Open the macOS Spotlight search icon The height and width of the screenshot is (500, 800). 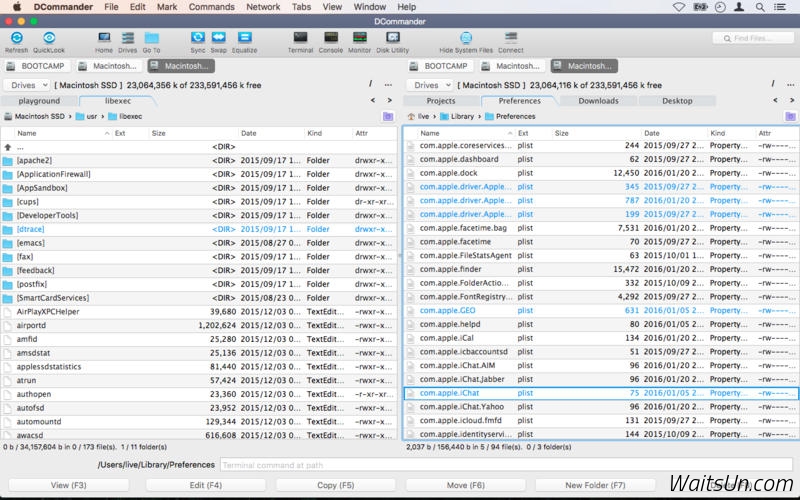coord(760,7)
